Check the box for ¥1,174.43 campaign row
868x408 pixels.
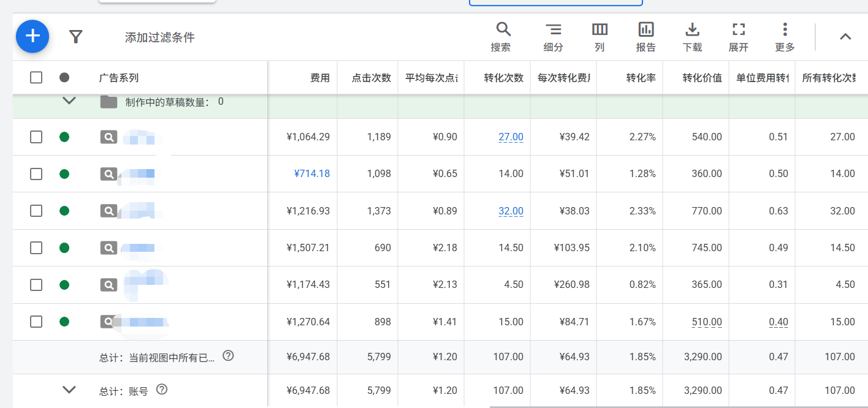pos(36,285)
